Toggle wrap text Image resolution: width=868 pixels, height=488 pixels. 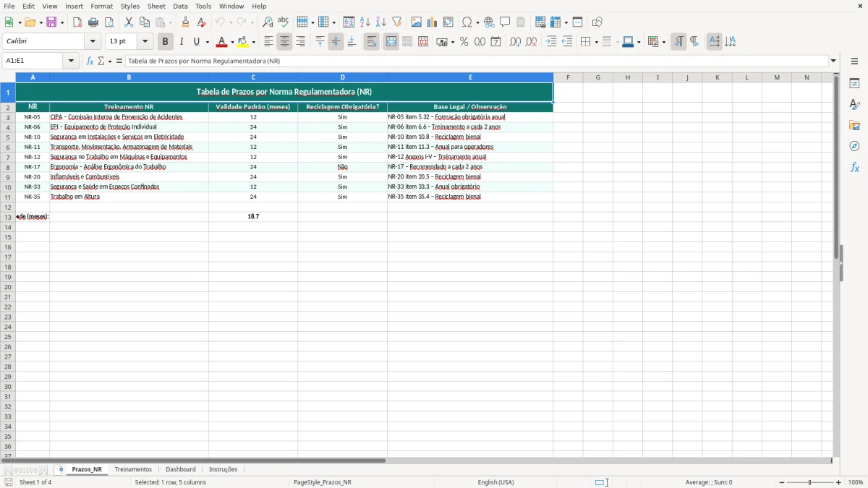pyautogui.click(x=372, y=42)
